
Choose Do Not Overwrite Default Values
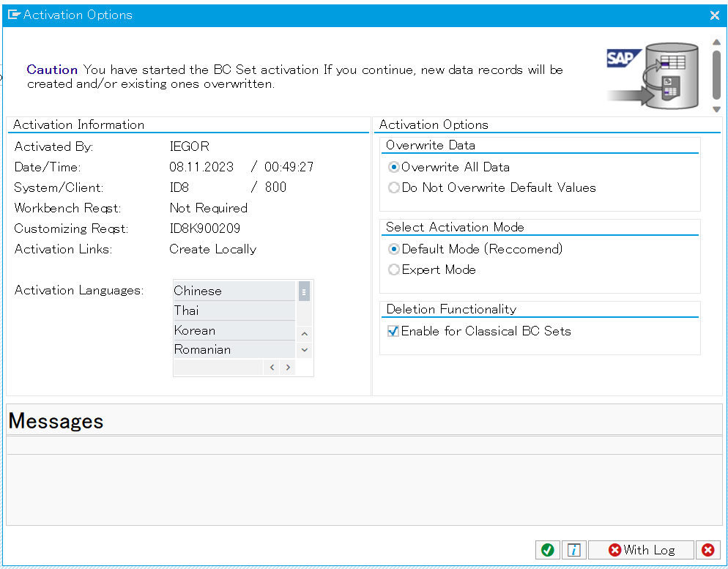[394, 187]
